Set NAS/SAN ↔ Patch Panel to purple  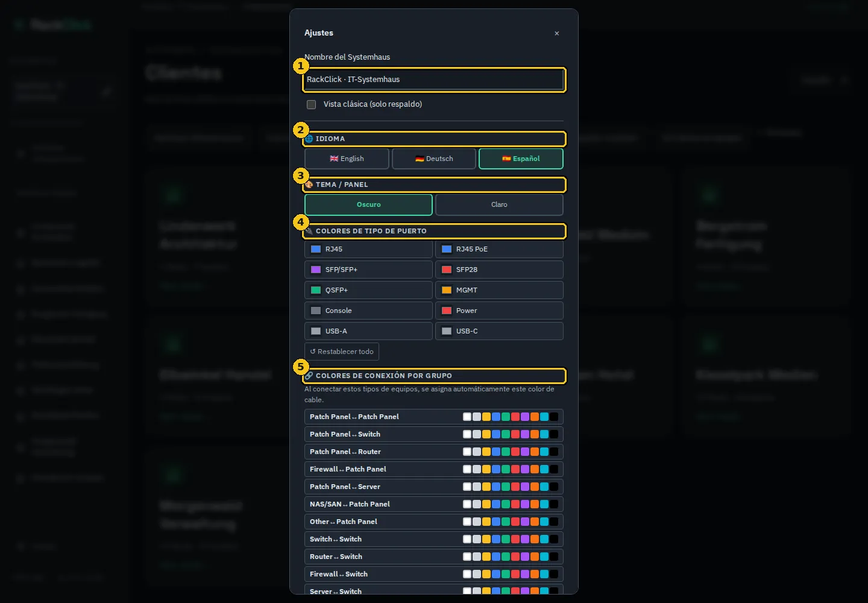tap(525, 504)
